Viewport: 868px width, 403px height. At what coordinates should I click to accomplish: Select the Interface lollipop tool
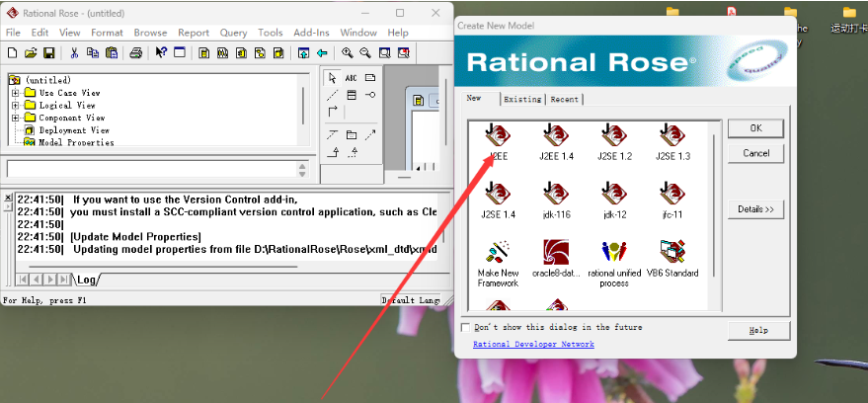click(370, 95)
